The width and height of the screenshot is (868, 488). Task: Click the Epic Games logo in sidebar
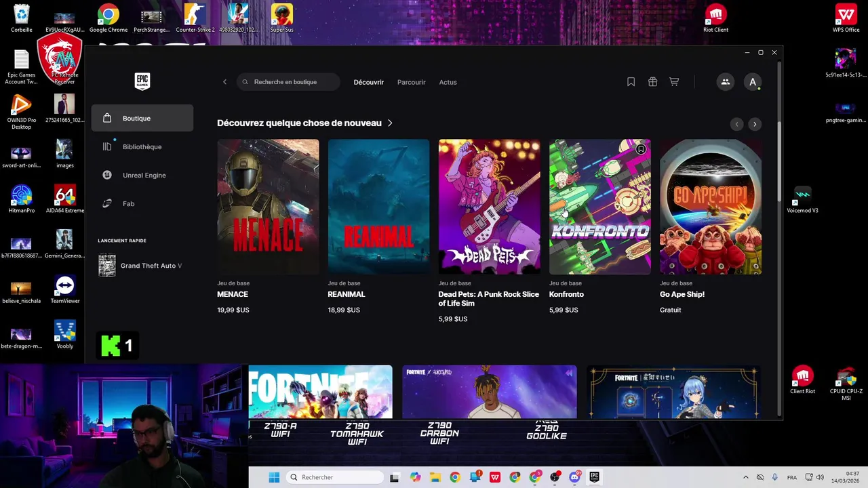tap(142, 81)
